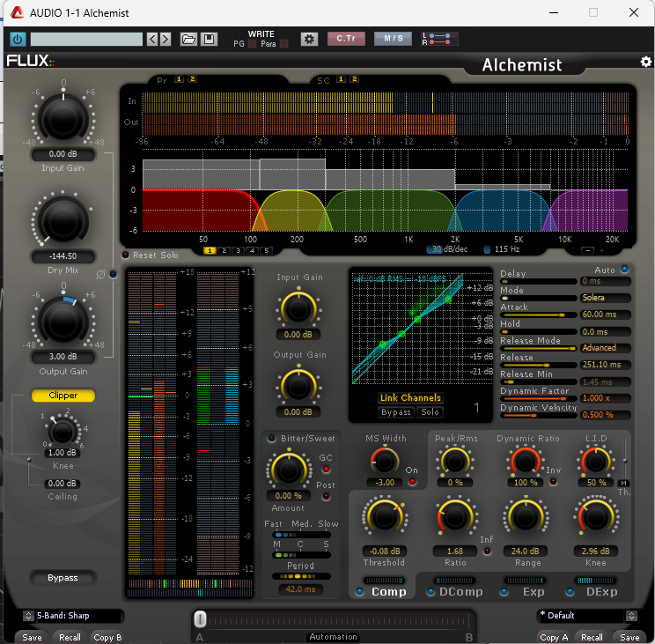This screenshot has width=655, height=644.
Task: Click the Dynamic Ratio knob
Action: [525, 461]
